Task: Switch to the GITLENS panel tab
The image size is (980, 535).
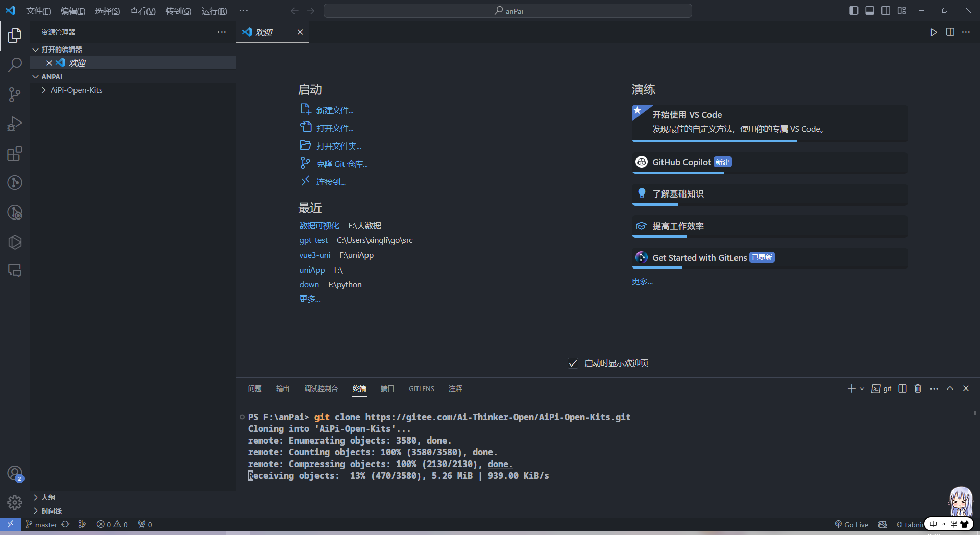Action: [x=422, y=389]
